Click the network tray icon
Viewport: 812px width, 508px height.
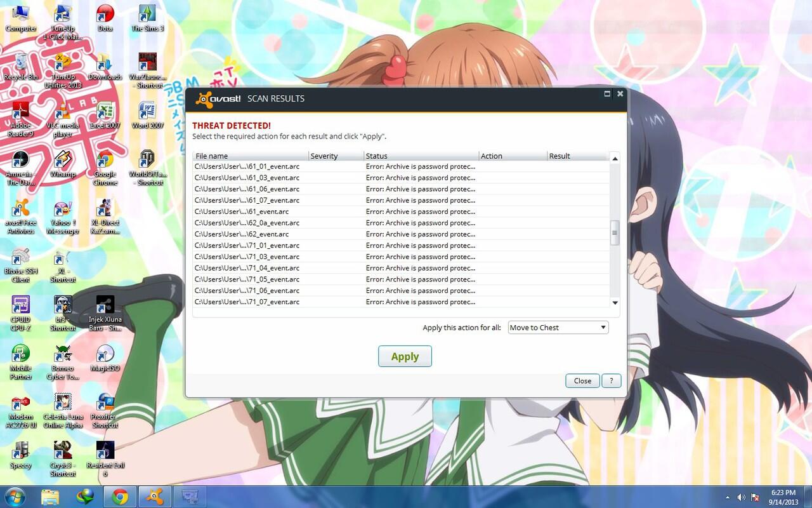(x=756, y=497)
